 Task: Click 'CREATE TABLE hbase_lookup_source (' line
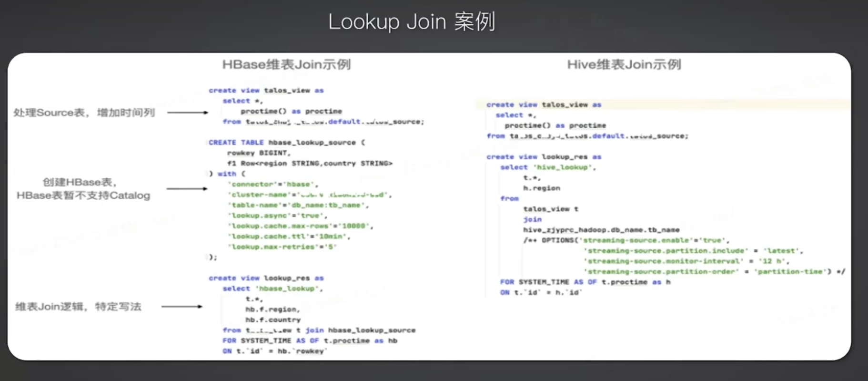[287, 143]
